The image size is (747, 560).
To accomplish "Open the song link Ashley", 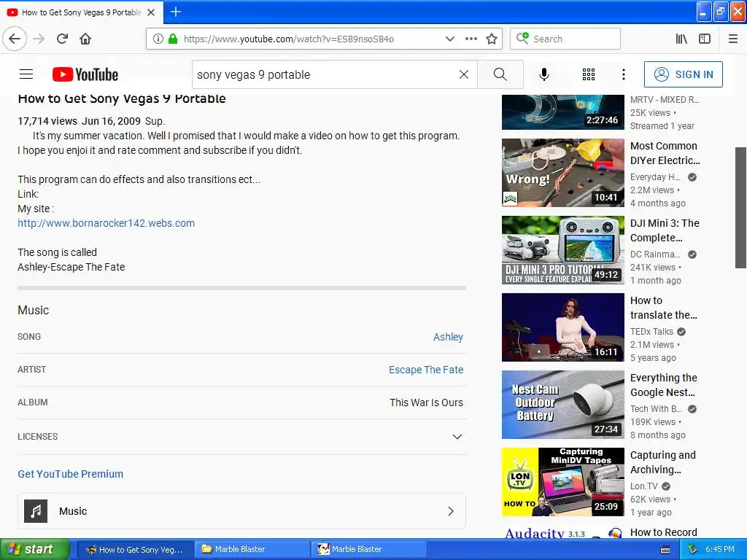I will click(x=448, y=337).
